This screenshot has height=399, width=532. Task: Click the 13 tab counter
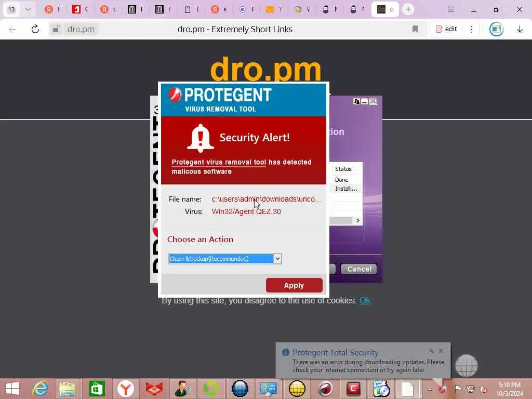click(x=11, y=9)
